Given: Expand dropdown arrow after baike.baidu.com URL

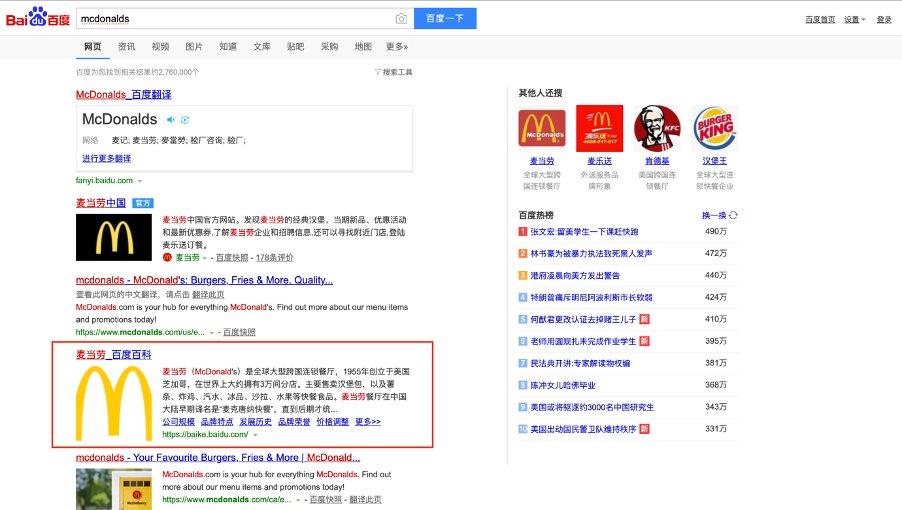Looking at the screenshot, I should coord(255,435).
